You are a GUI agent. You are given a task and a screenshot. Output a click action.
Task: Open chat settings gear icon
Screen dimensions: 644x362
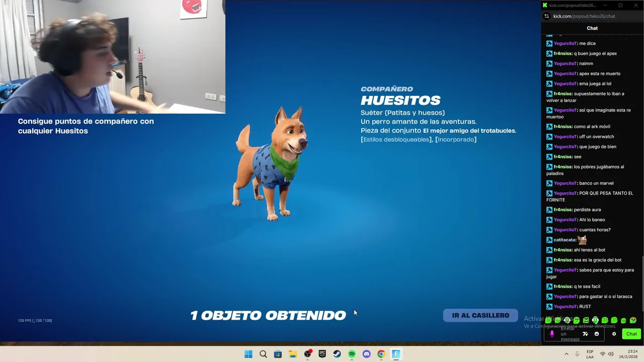click(614, 334)
